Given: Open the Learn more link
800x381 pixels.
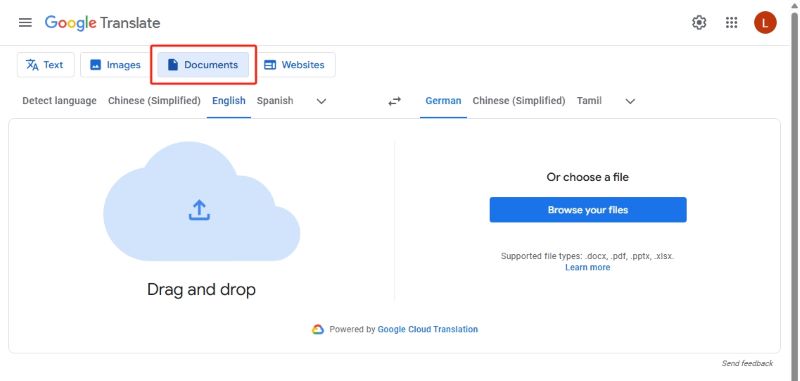Looking at the screenshot, I should [587, 267].
